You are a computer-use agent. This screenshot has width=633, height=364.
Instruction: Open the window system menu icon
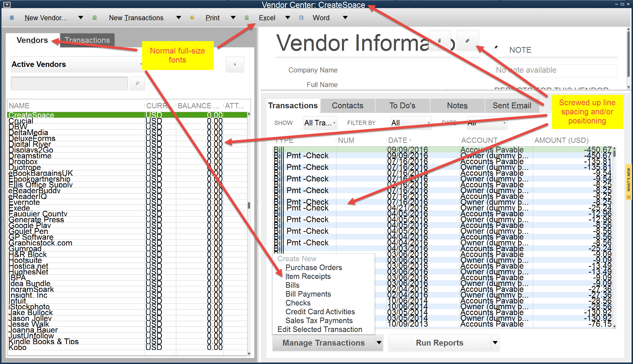pyautogui.click(x=7, y=4)
